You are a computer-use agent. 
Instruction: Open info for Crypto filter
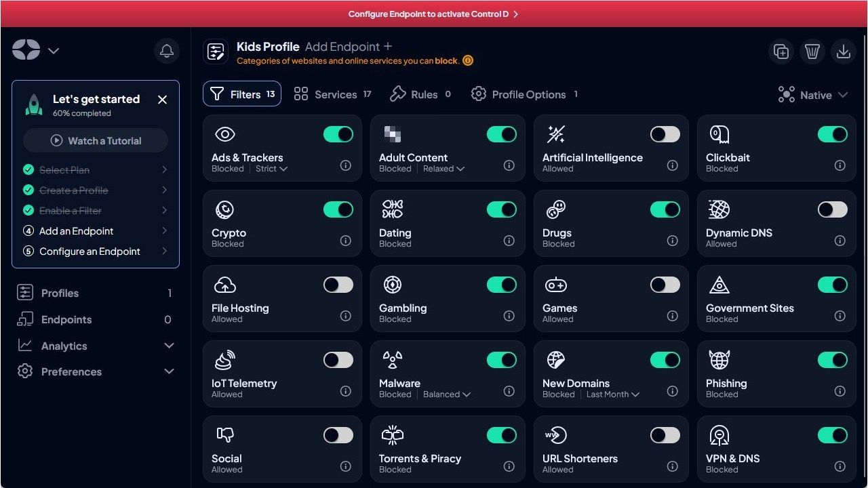click(346, 241)
